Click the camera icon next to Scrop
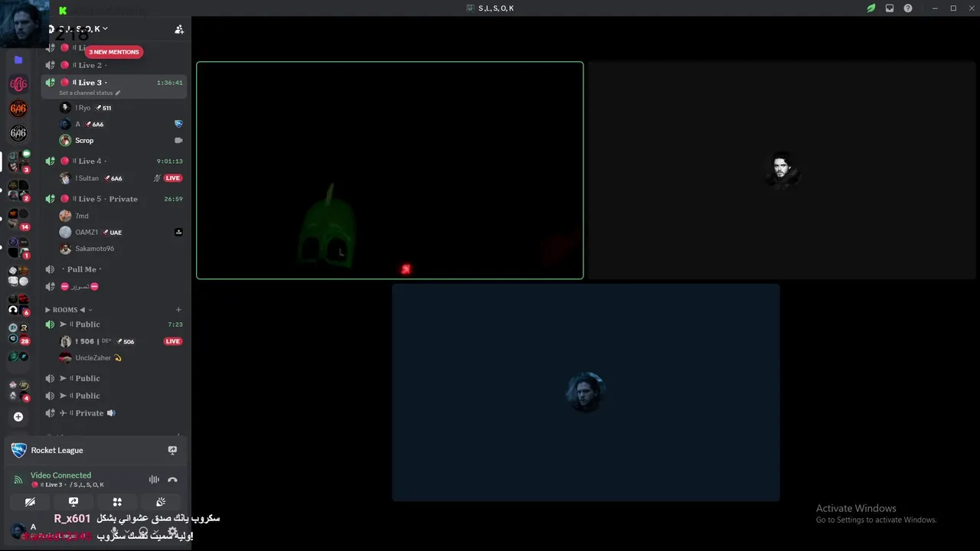Viewport: 980px width, 551px height. [178, 141]
